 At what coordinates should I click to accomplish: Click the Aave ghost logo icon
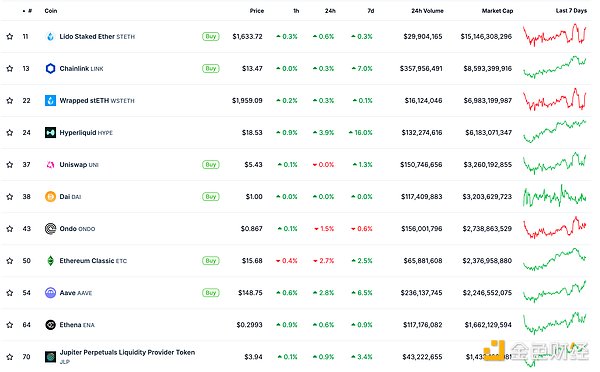51,293
